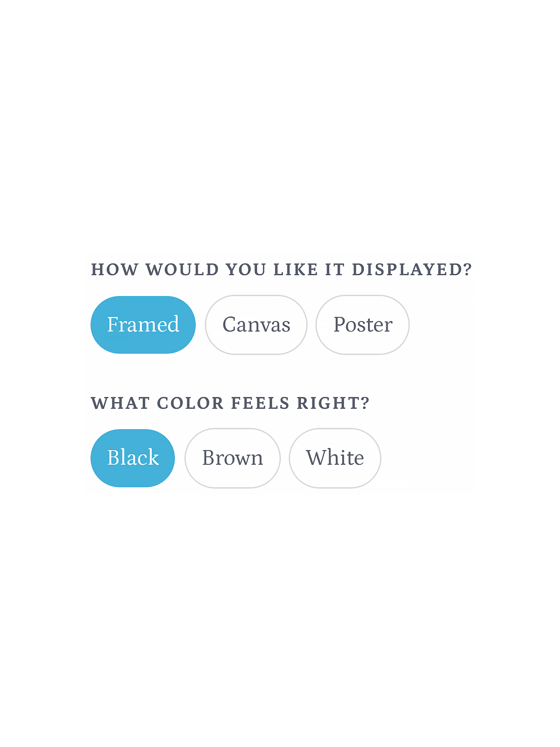
Task: Click the display question heading text
Action: (x=281, y=270)
